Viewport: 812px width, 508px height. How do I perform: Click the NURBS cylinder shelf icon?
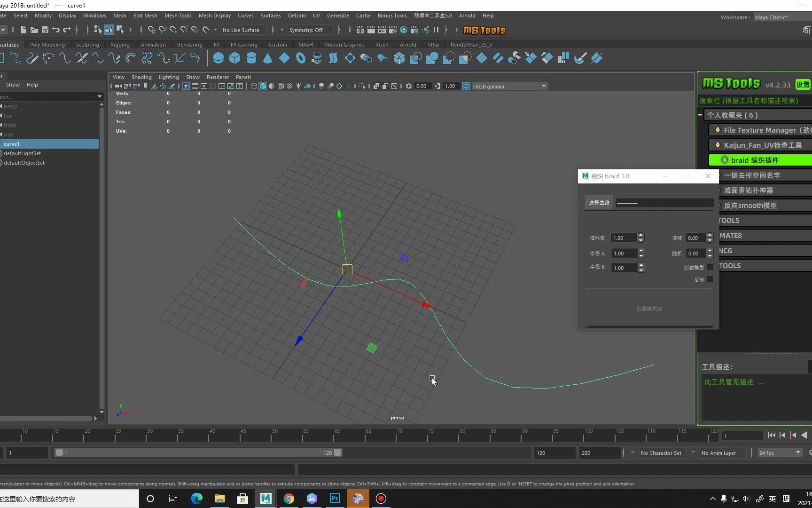[251, 58]
